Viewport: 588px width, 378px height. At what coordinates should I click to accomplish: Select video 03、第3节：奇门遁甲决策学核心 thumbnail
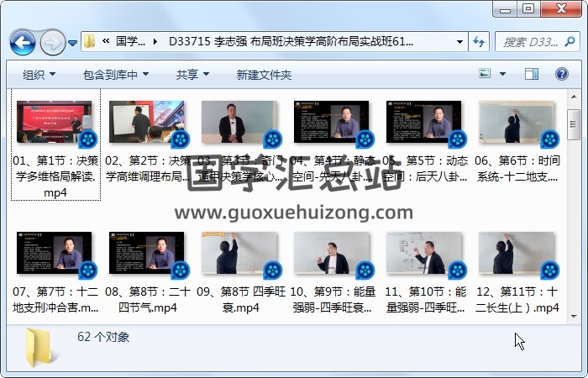(239, 122)
